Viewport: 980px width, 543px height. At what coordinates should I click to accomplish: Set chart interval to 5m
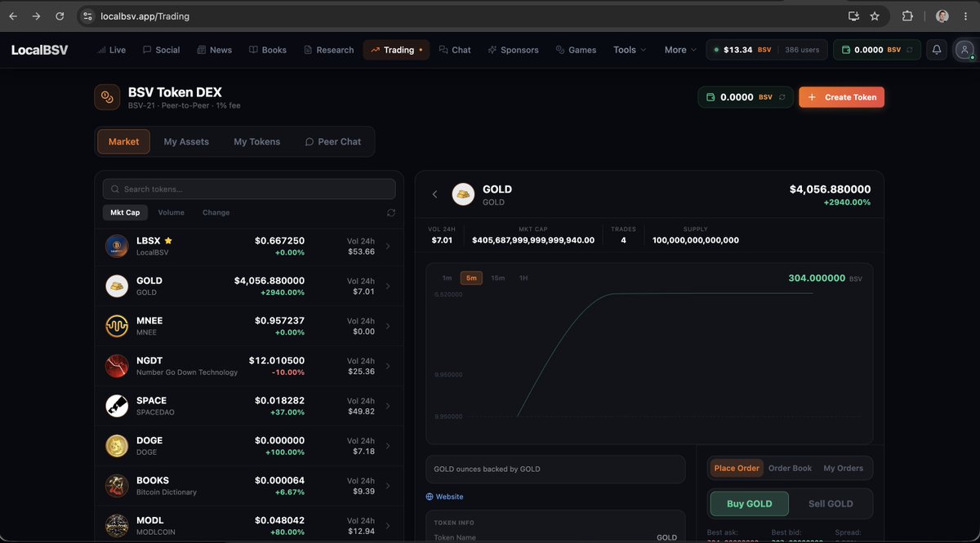(471, 278)
